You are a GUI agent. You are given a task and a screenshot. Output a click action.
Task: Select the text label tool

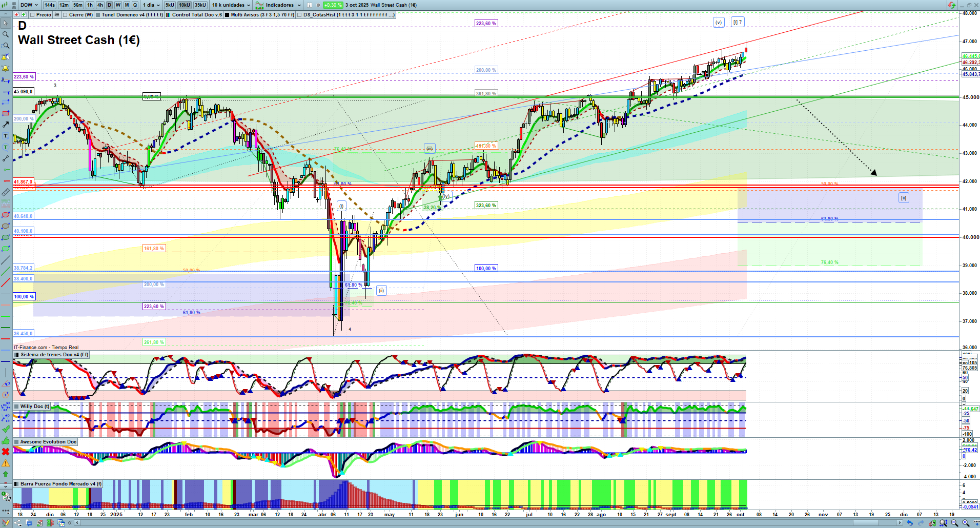6,136
